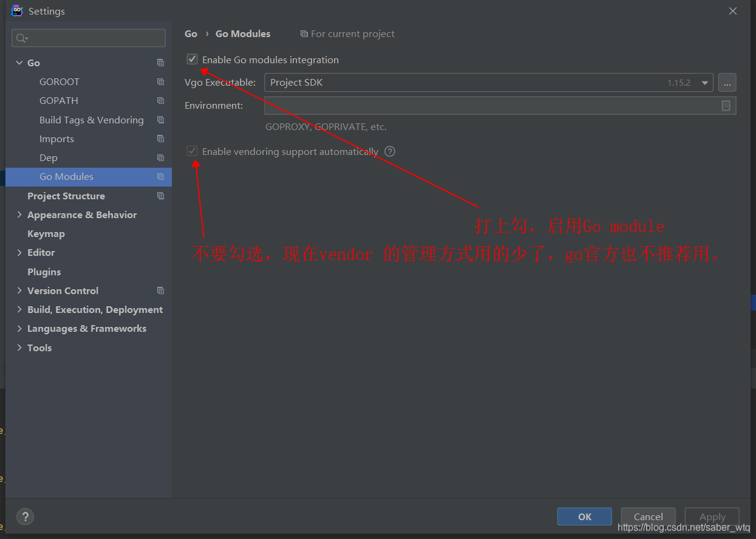Open help for vendoring support option
756x539 pixels.
coord(390,151)
